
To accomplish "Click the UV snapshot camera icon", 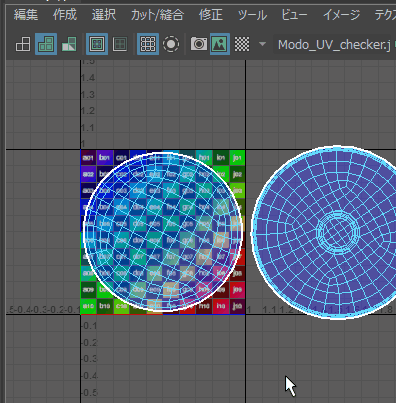I will coord(199,44).
